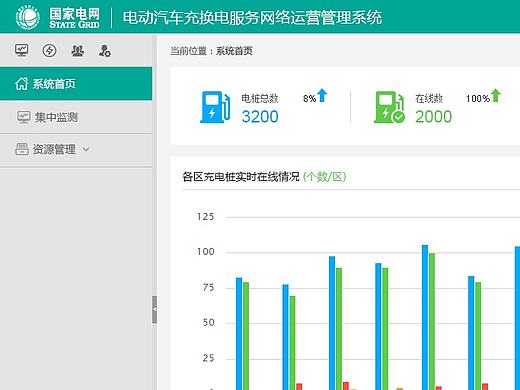This screenshot has height=390, width=520.
Task: Click the blue up arrow by 8%
Action: tap(322, 95)
